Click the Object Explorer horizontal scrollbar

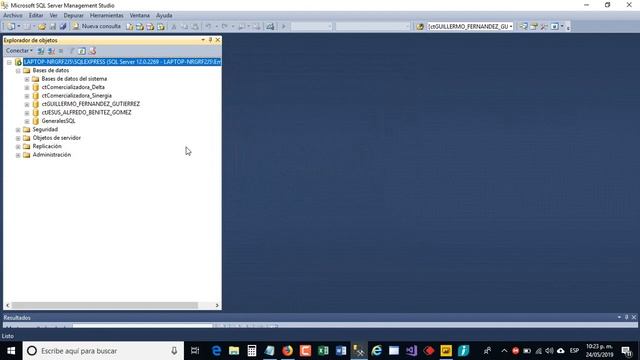[104, 305]
